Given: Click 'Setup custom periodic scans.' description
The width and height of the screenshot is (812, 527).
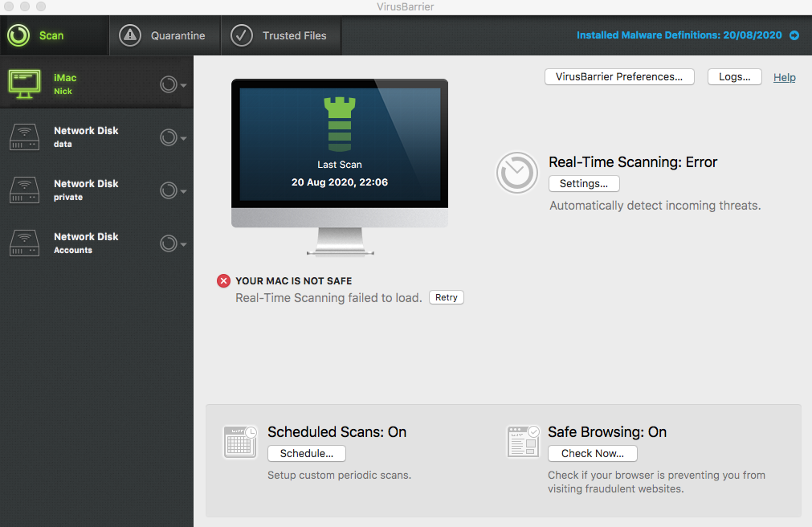Looking at the screenshot, I should [x=339, y=475].
